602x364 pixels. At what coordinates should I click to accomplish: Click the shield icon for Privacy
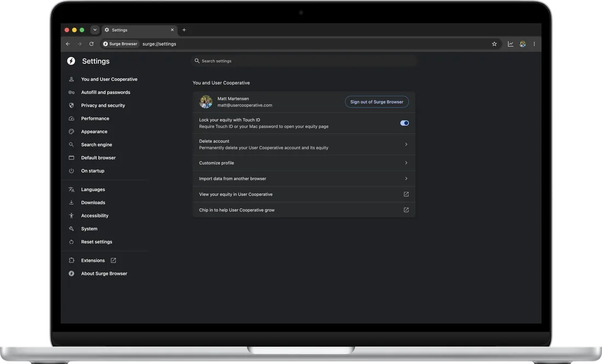point(71,105)
